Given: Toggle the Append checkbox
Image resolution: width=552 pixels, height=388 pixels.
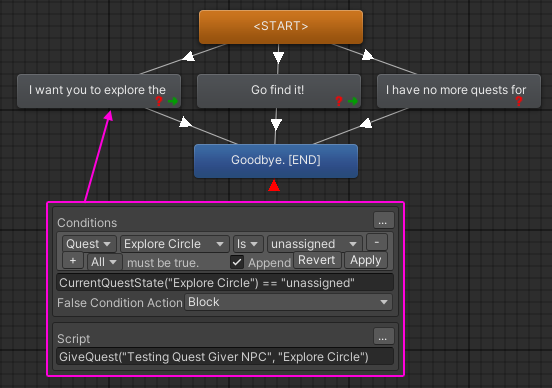Looking at the screenshot, I should 237,262.
